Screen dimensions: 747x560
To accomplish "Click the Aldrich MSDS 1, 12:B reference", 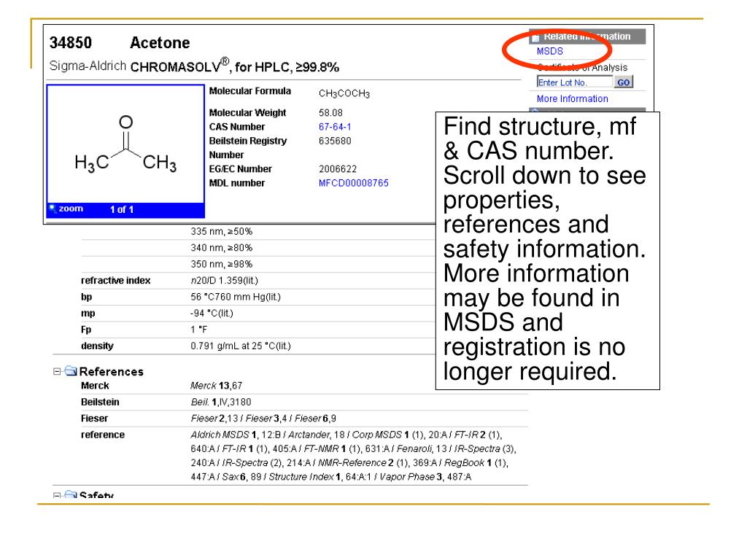I will pyautogui.click(x=236, y=435).
